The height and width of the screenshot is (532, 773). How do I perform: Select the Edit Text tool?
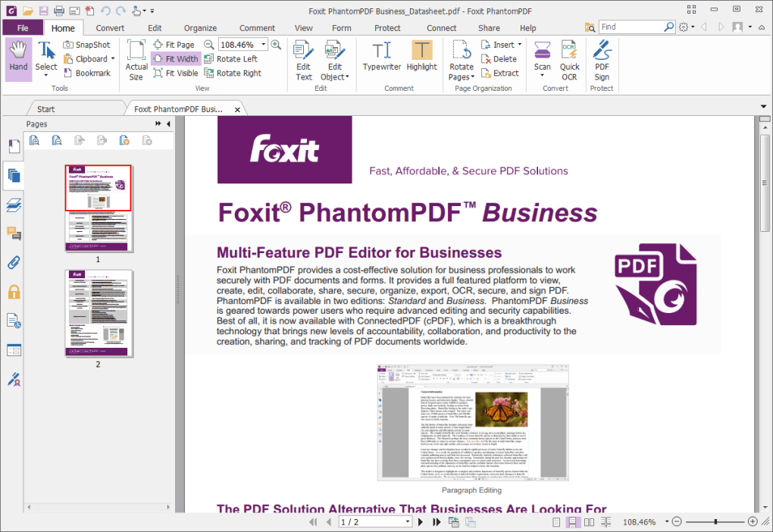pos(303,58)
